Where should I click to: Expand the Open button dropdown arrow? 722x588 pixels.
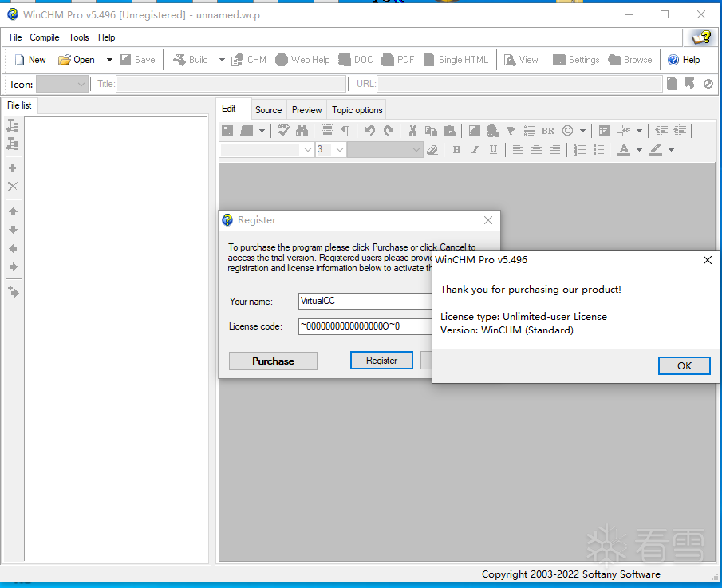[x=109, y=60]
